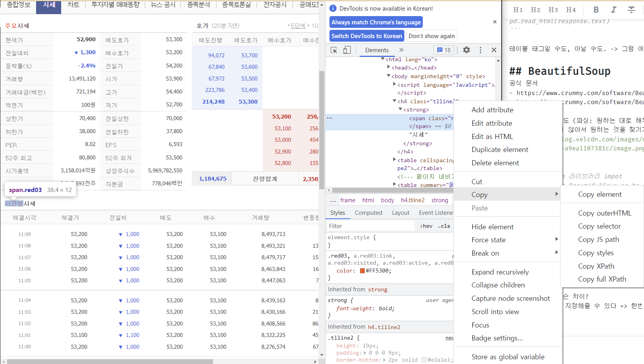Toggle the device toolbar icon
This screenshot has height=364, width=644.
pos(347,50)
